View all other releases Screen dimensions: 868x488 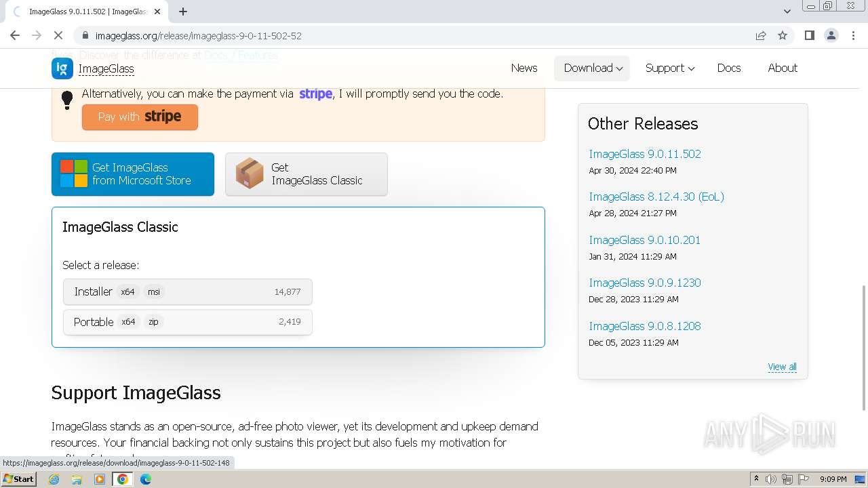click(x=782, y=367)
